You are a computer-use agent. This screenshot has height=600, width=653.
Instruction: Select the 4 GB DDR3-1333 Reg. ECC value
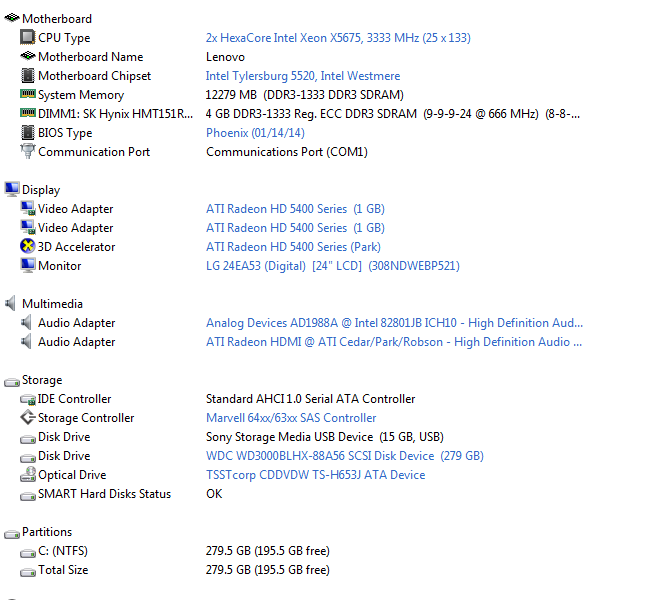tap(393, 114)
